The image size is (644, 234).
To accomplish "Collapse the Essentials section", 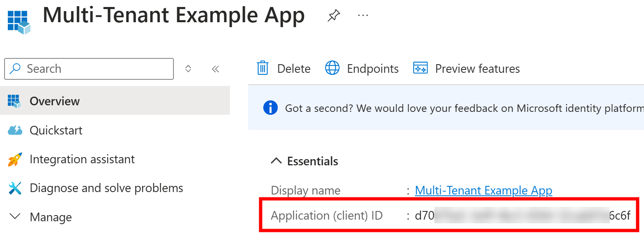I will pos(276,161).
